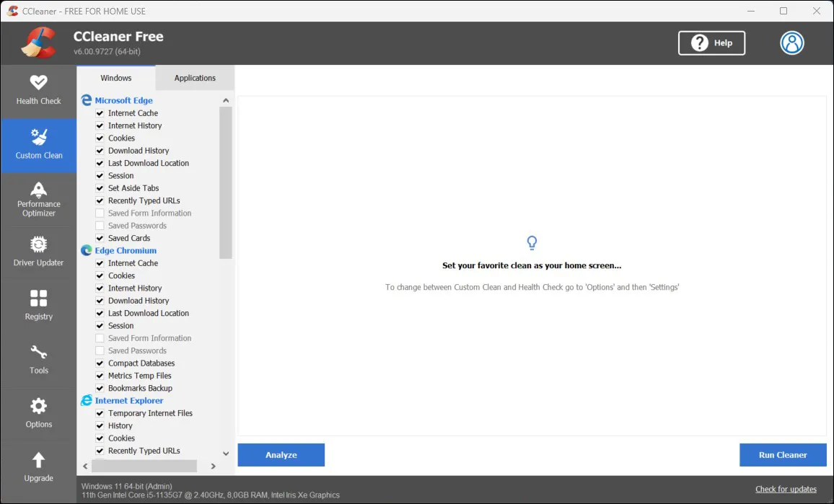Open the Tools wrench icon

(39, 353)
